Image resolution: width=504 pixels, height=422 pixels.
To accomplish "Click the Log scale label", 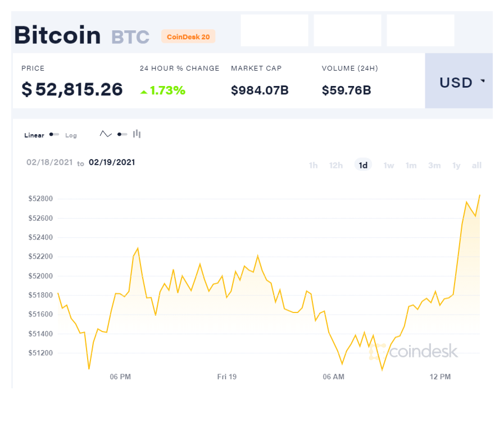I will coord(71,135).
